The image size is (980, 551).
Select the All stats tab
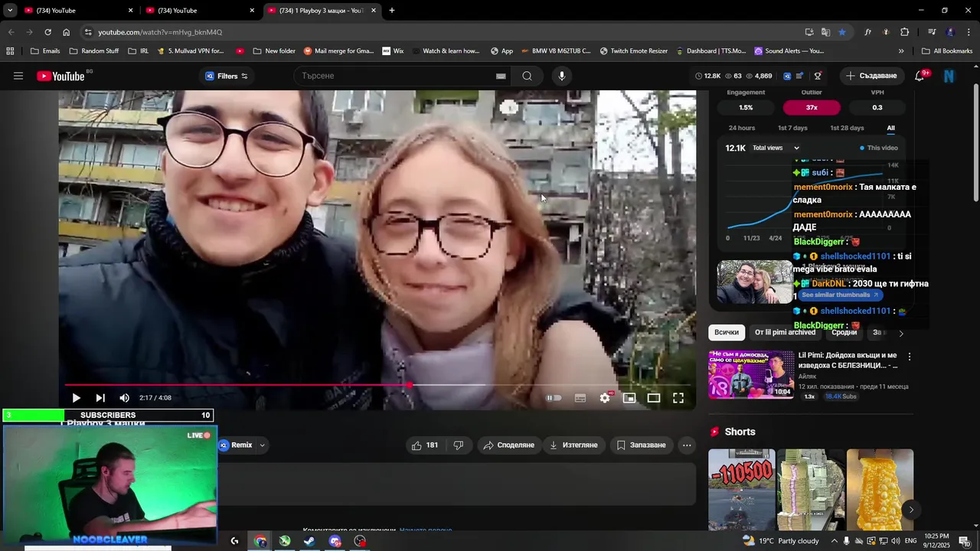(x=890, y=128)
